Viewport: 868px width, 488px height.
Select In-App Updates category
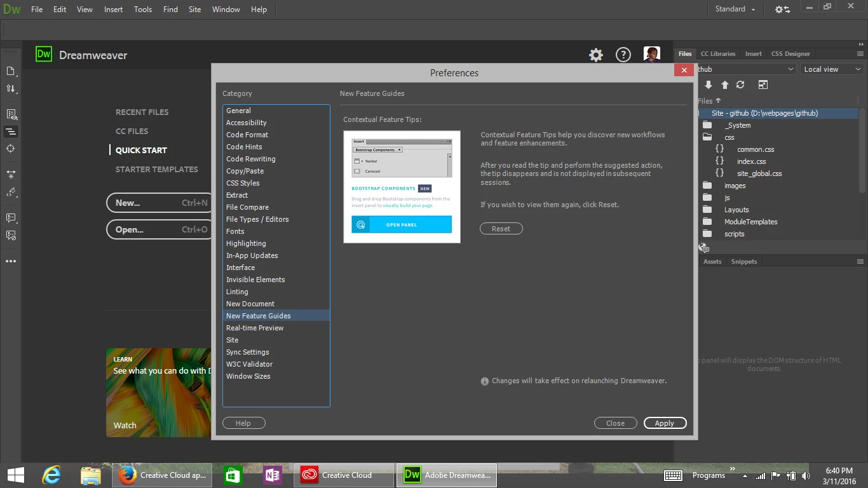pyautogui.click(x=276, y=255)
